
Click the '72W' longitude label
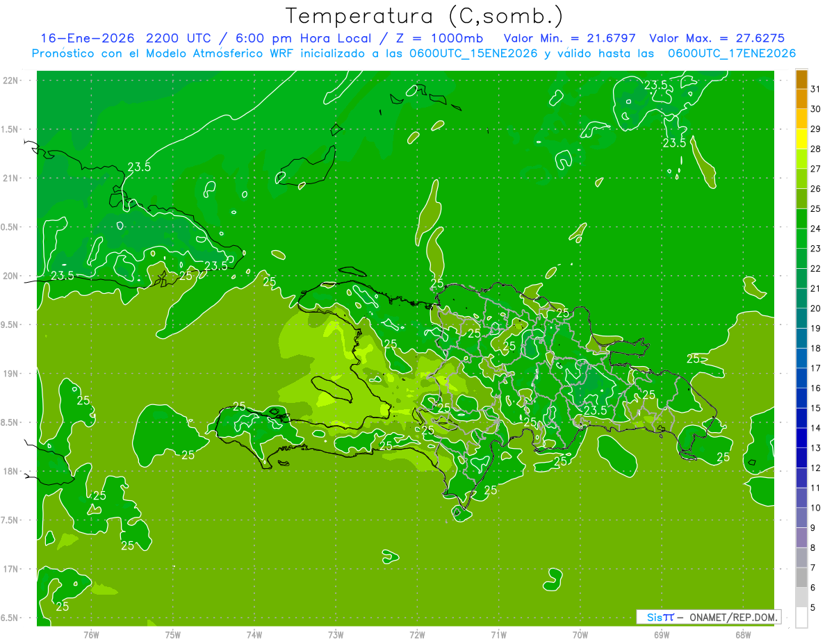417,634
